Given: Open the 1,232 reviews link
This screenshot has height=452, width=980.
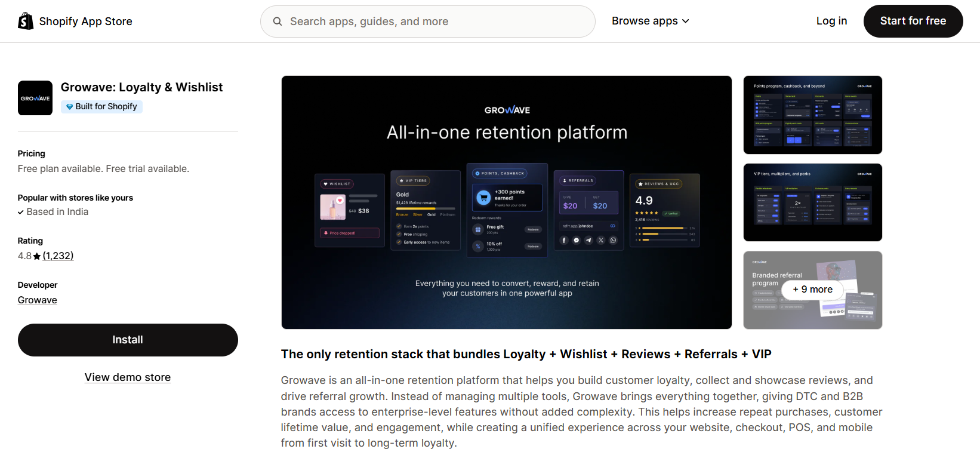Looking at the screenshot, I should pos(58,256).
